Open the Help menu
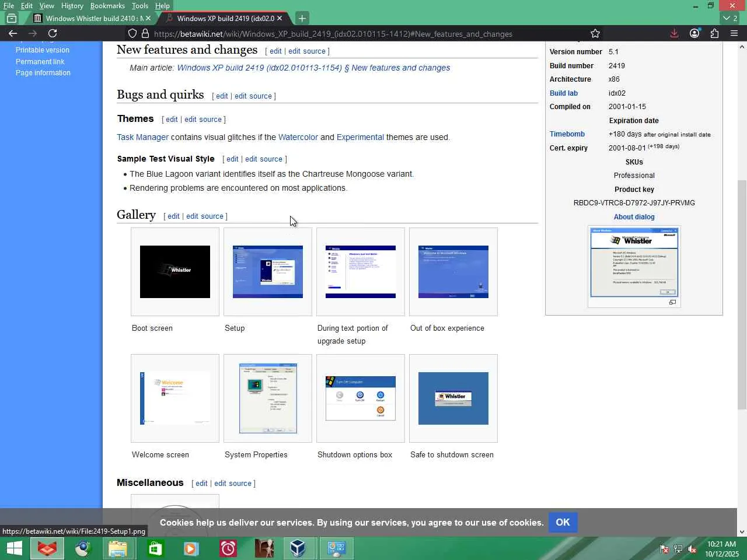The width and height of the screenshot is (747, 560). [162, 6]
